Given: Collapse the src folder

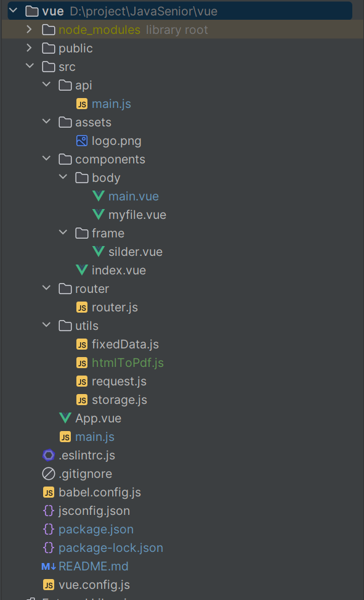Looking at the screenshot, I should pyautogui.click(x=30, y=66).
